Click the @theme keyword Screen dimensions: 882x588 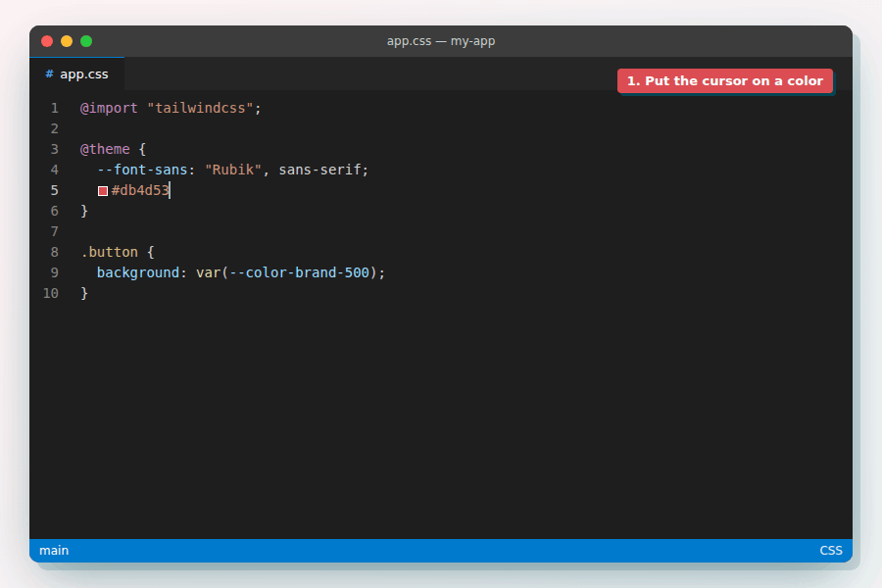(105, 149)
